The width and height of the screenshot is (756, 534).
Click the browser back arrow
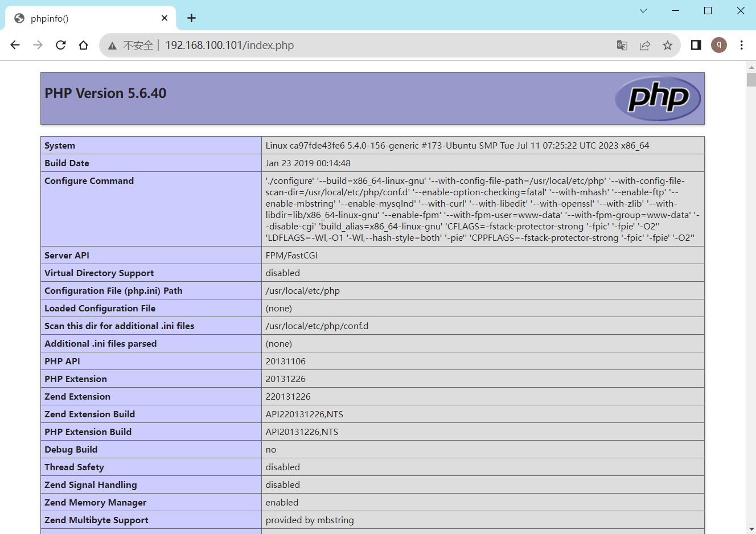tap(15, 45)
